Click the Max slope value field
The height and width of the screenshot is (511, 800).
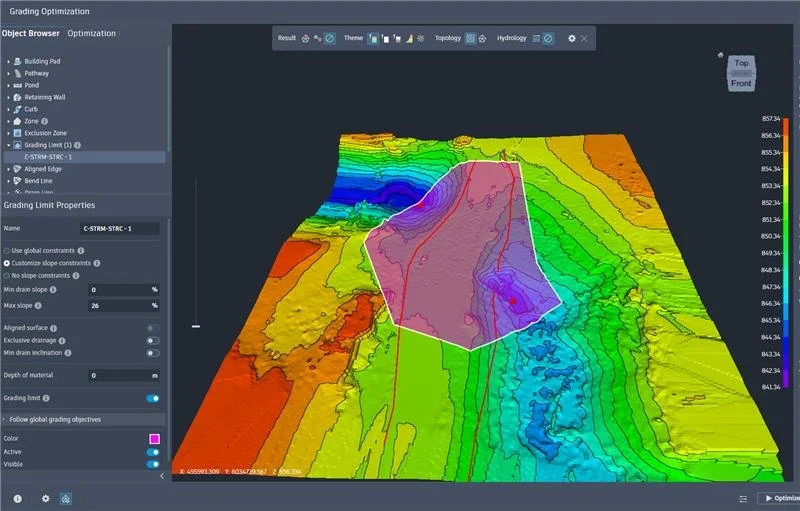[123, 305]
